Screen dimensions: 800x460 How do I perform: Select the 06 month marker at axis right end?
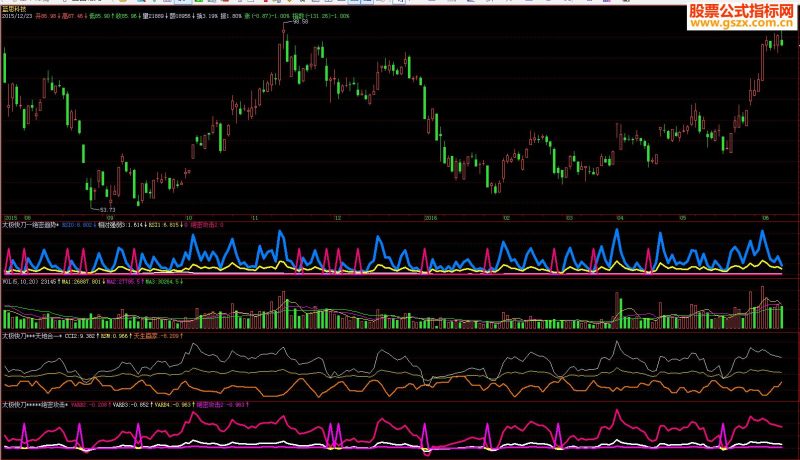tap(765, 218)
